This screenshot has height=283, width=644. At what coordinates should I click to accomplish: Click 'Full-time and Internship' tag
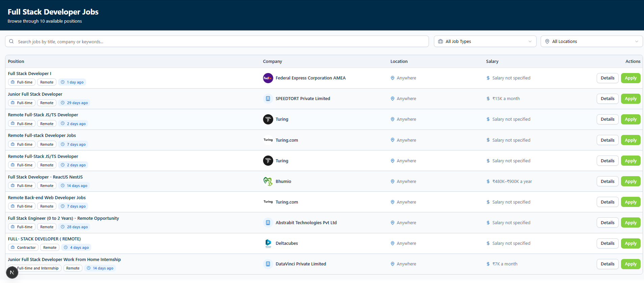[34, 268]
